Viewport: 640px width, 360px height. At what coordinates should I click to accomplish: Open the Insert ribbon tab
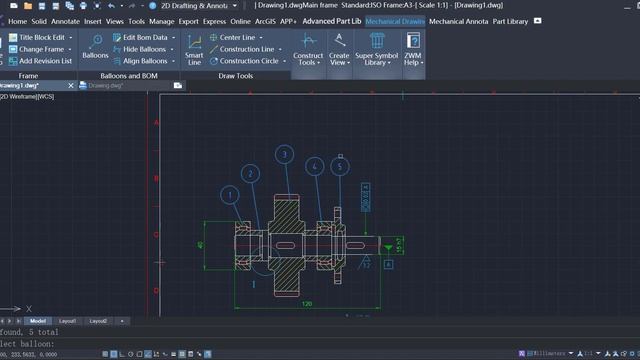[x=93, y=21]
